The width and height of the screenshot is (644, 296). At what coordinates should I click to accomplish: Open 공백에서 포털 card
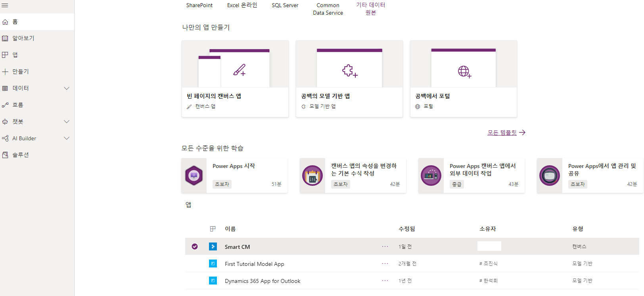464,79
